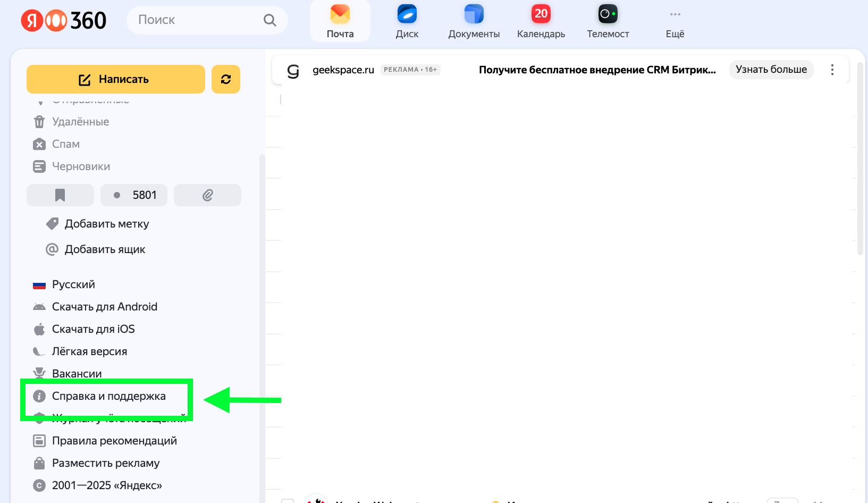Select the Почта tab

[340, 21]
